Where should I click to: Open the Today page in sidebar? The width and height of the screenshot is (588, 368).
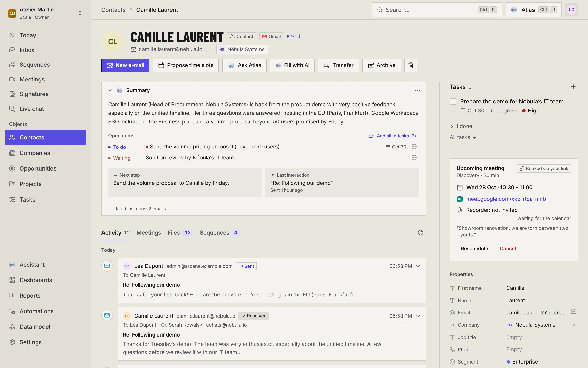pyautogui.click(x=46, y=35)
